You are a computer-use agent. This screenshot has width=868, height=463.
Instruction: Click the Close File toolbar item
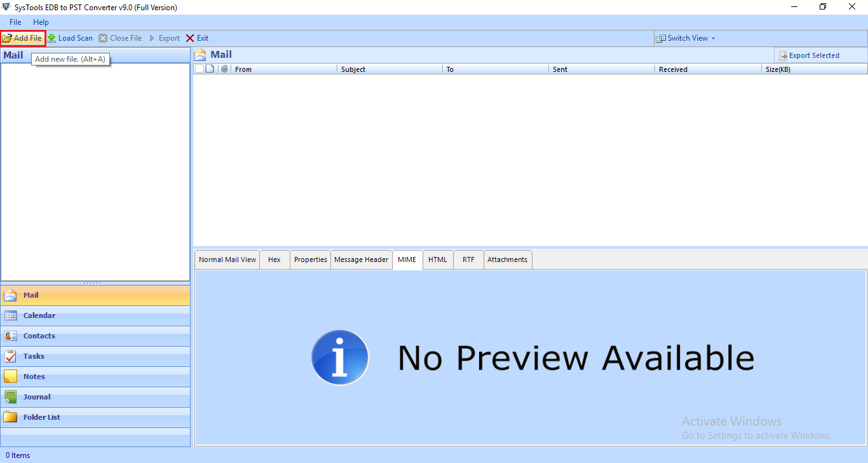click(120, 38)
